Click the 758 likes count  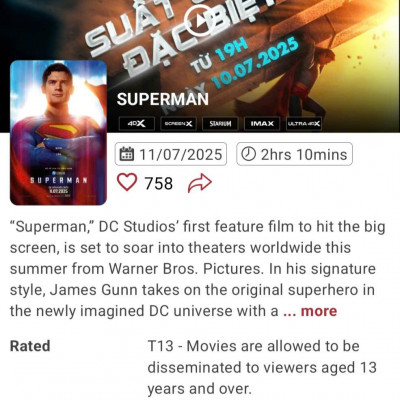pos(158,183)
